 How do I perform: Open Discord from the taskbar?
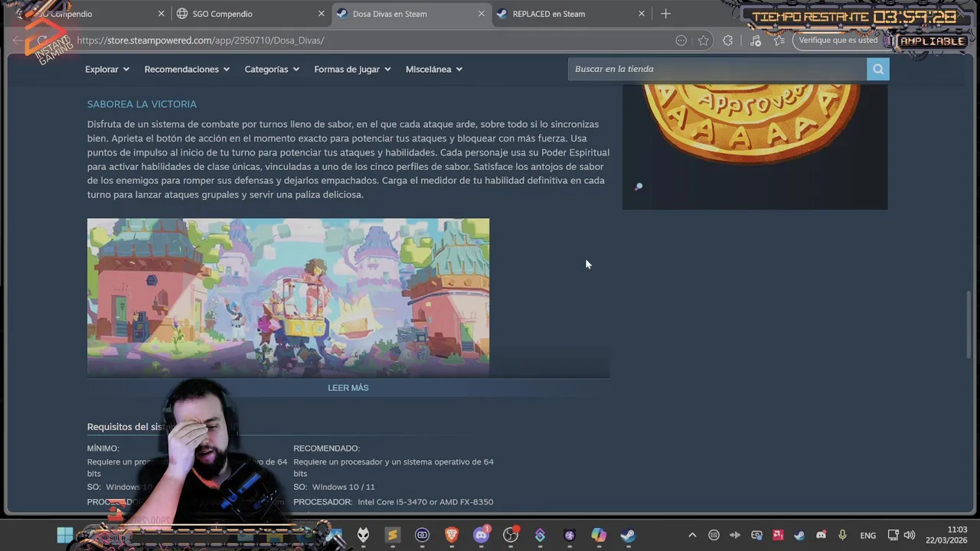pos(481,535)
